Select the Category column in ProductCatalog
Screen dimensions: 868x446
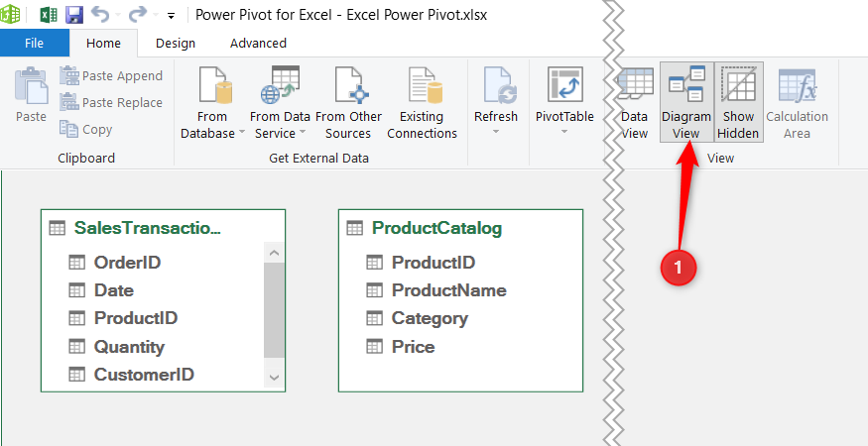(430, 318)
